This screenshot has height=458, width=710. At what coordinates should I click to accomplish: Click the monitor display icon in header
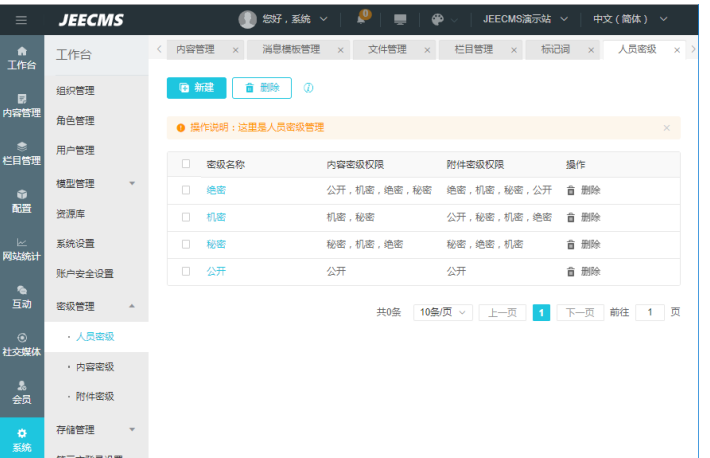(400, 19)
